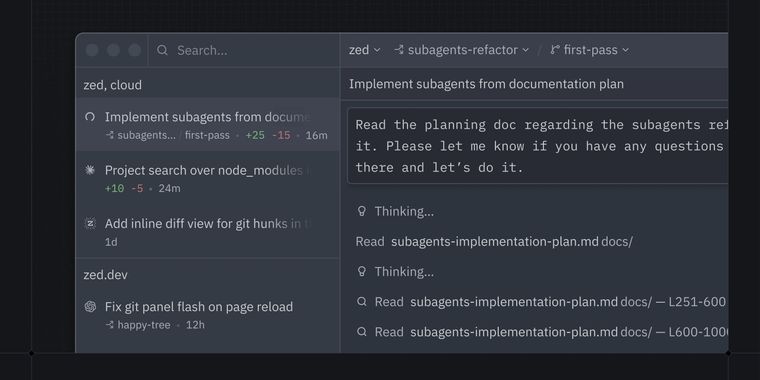Viewport: 760px width, 380px height.
Task: Click the worktree icon beside subagents-refactor
Action: (x=399, y=49)
